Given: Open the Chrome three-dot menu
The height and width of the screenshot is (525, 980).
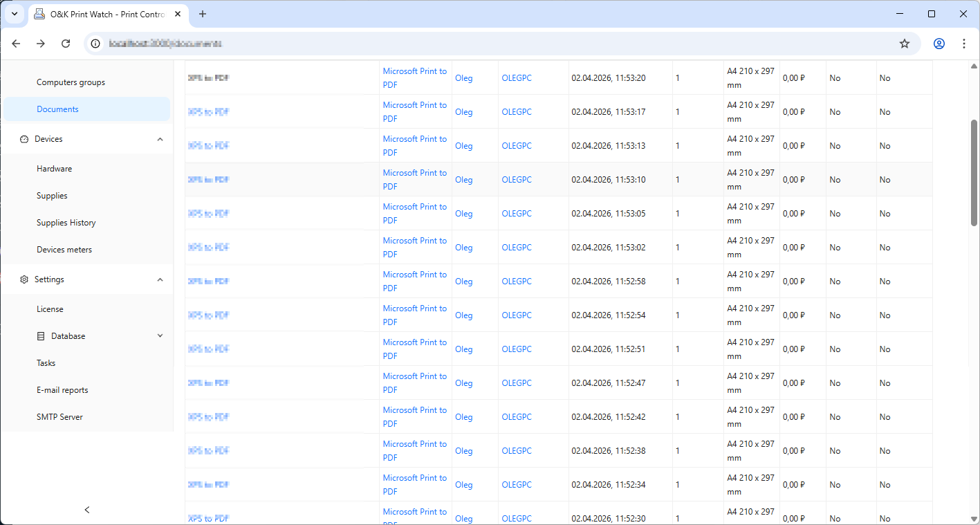Looking at the screenshot, I should (963, 44).
